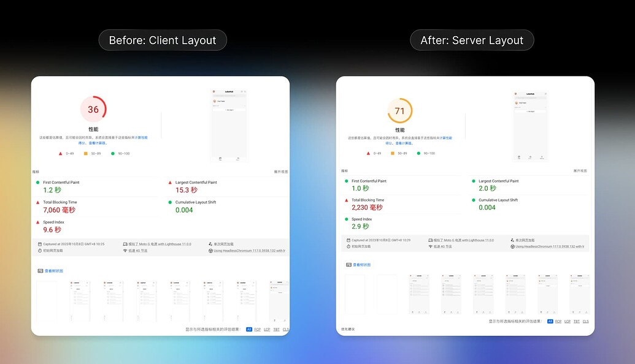Open 查看树状图 treemap link in After panel
635x364 pixels.
(x=361, y=265)
